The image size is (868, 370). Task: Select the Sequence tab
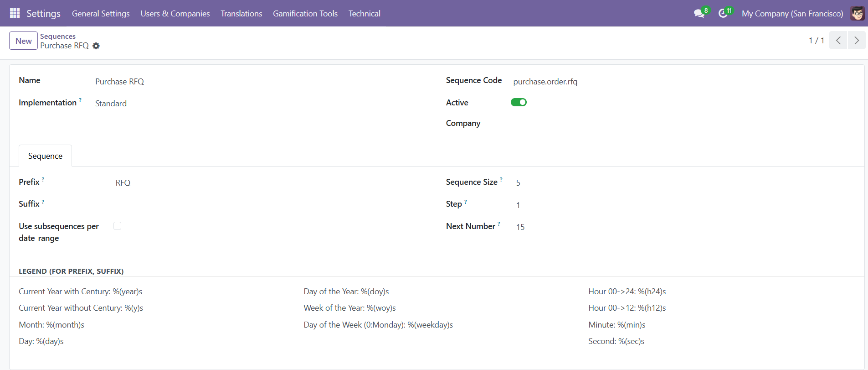pyautogui.click(x=45, y=156)
